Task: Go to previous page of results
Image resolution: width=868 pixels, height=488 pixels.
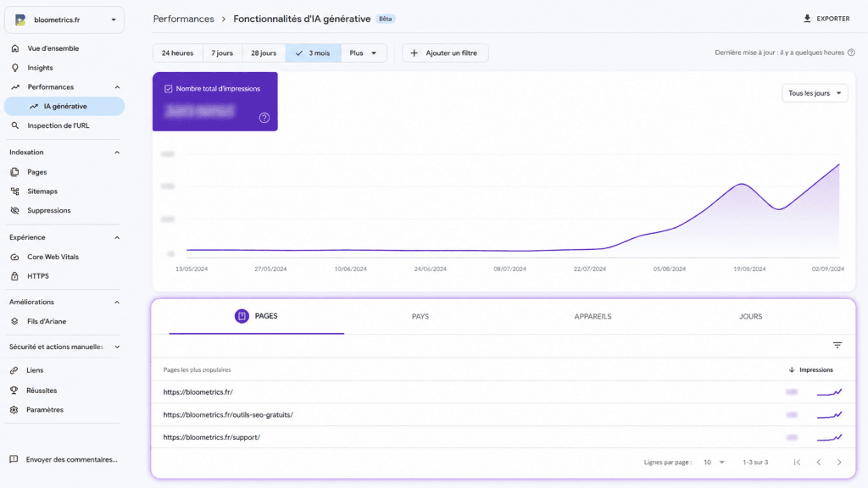Action: pyautogui.click(x=819, y=462)
